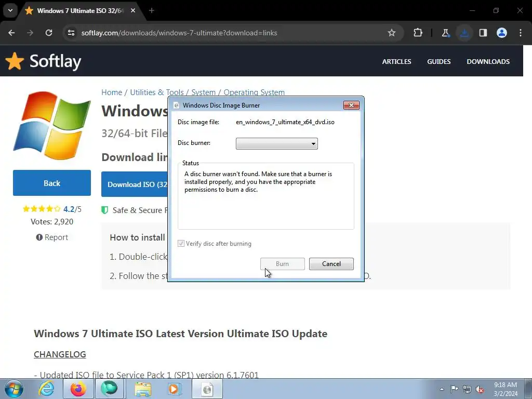Follow the Operating System breadcrumb
Screen dimensions: 532x399
[x=254, y=92]
